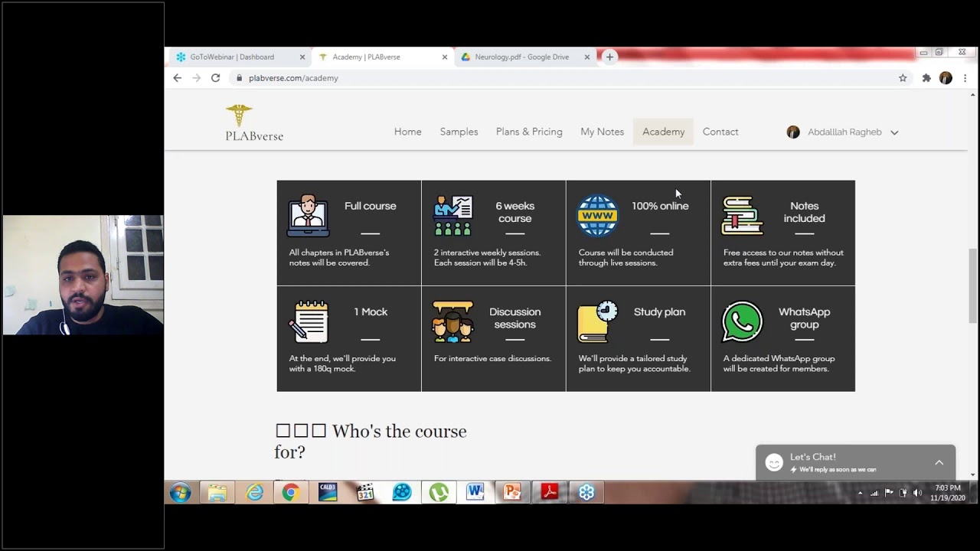Open a new browser tab

[x=609, y=57]
